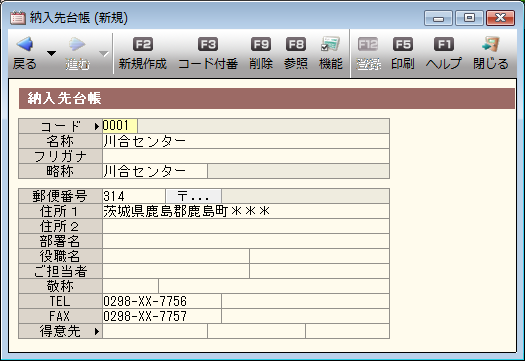
Task: Click the first ご担当者 field
Action: point(176,271)
